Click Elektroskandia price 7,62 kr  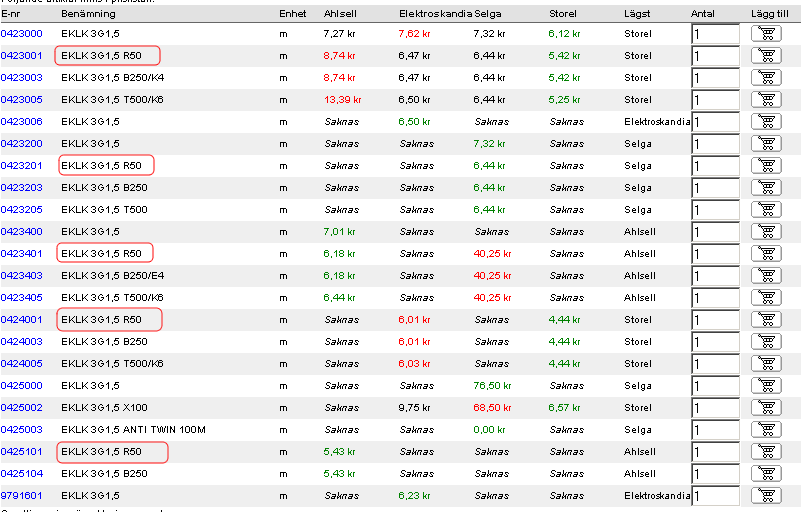(x=414, y=34)
